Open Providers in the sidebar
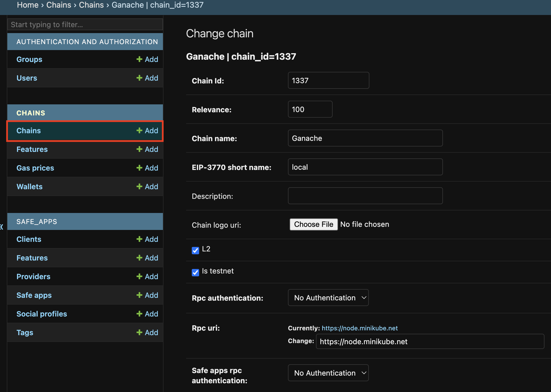Screen dimensions: 551x392 (x=33, y=277)
